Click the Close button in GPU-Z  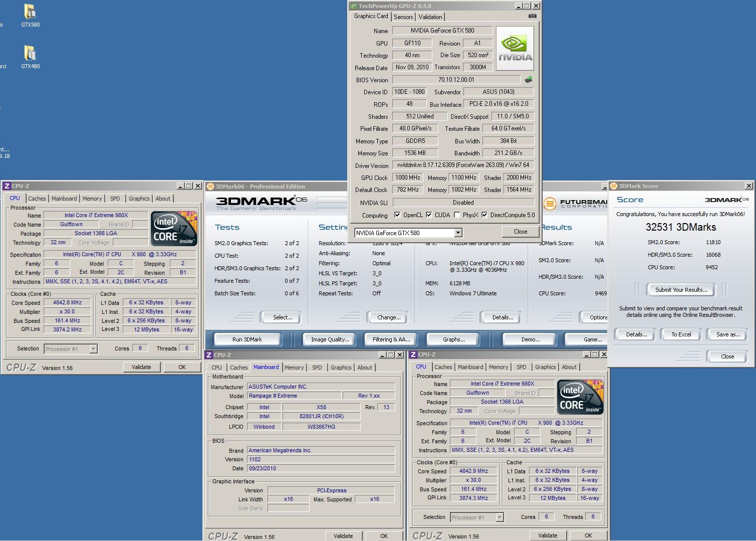521,232
